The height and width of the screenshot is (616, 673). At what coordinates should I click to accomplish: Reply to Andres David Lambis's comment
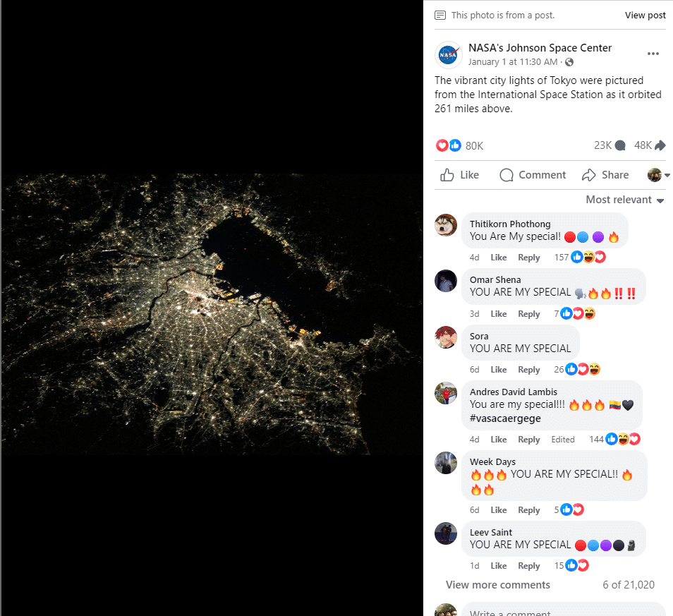(x=528, y=440)
